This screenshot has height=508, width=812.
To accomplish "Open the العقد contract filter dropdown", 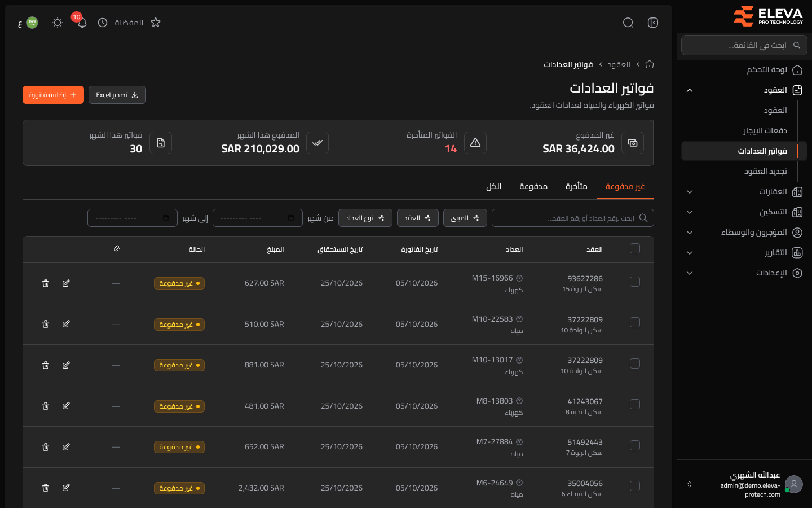I will pos(418,218).
